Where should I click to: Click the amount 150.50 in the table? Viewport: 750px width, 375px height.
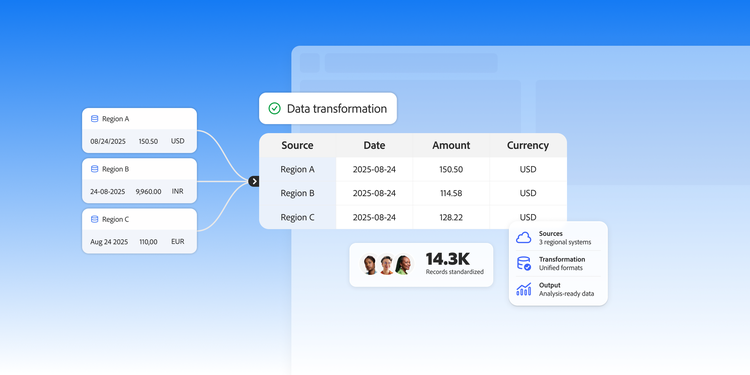pyautogui.click(x=451, y=169)
